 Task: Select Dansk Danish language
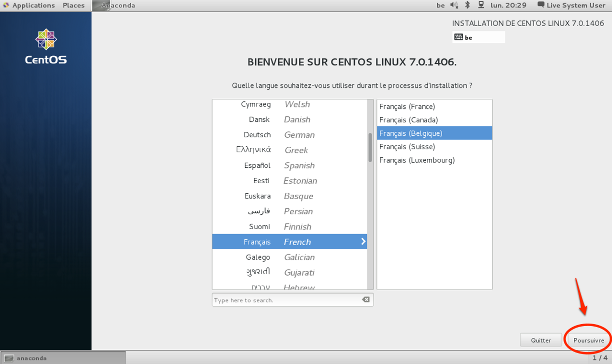tap(289, 120)
